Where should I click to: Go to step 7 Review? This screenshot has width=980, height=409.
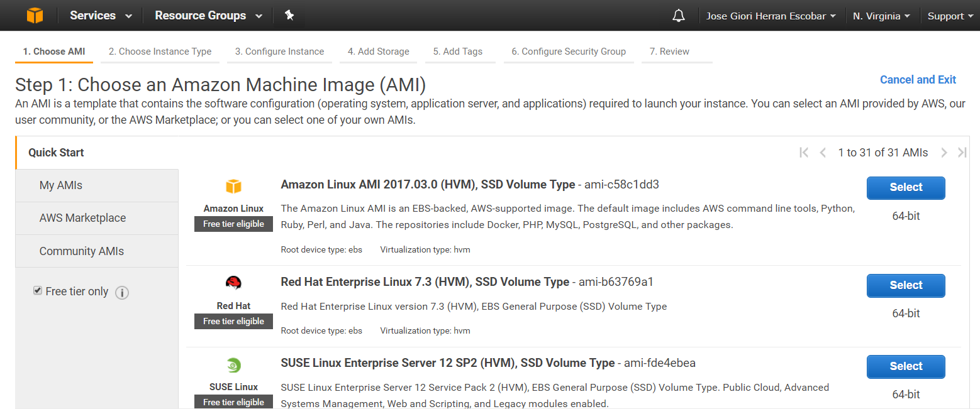[x=677, y=52]
